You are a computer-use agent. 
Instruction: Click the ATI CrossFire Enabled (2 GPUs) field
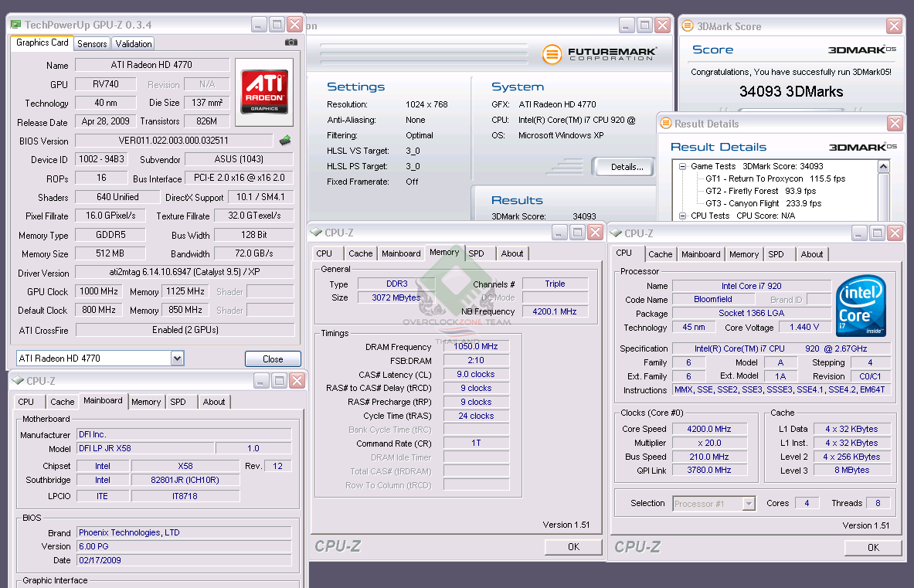(185, 330)
